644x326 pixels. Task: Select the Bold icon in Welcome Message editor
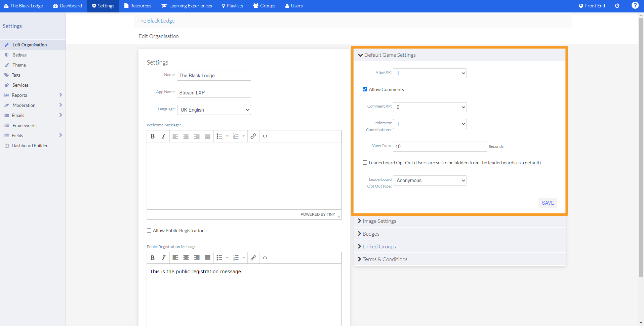(153, 136)
